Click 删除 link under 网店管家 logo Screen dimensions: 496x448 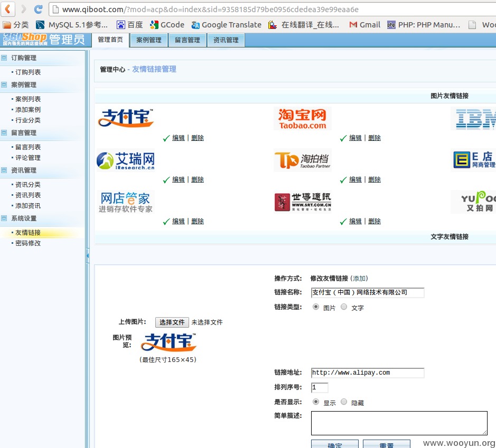coord(198,221)
